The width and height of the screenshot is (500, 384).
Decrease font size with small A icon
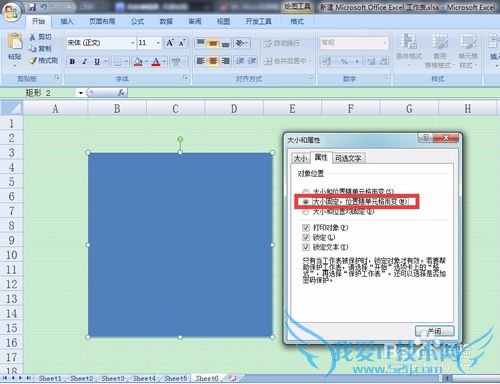(182, 43)
